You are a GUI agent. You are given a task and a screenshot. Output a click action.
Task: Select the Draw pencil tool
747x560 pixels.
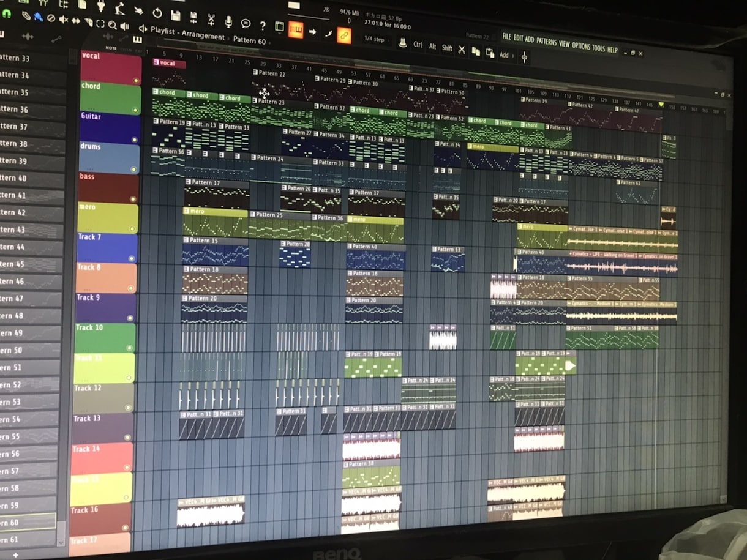(26, 15)
